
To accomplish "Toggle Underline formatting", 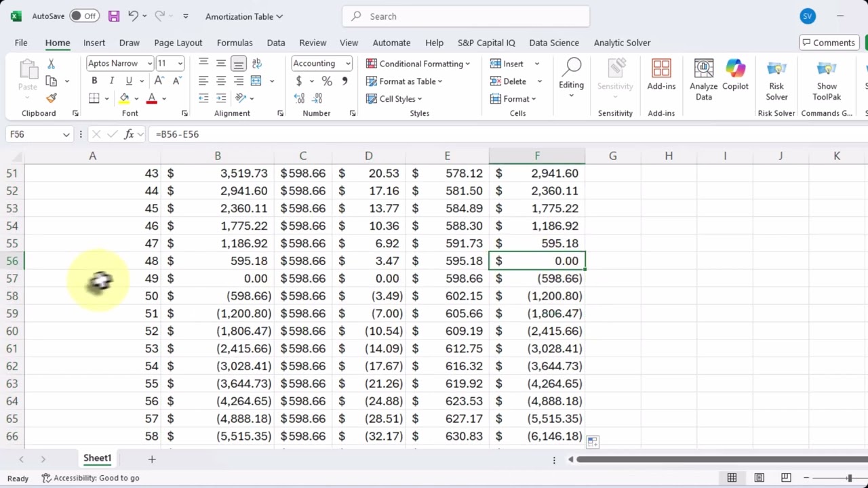I will tap(128, 81).
